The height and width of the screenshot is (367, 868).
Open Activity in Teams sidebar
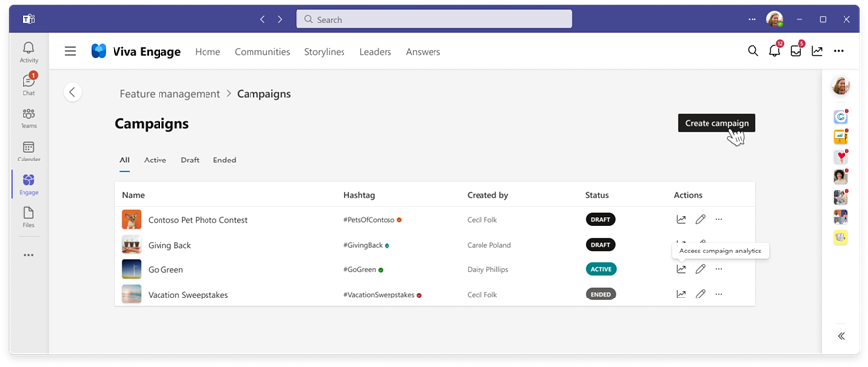click(x=28, y=52)
